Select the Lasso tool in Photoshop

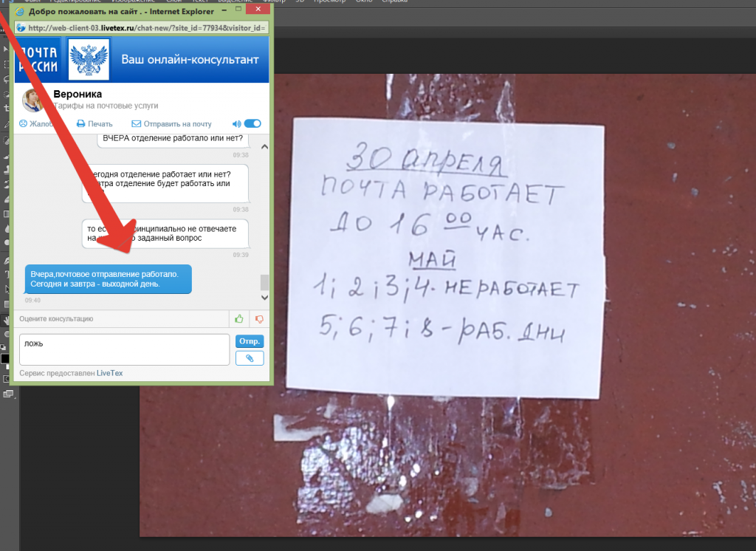click(x=6, y=79)
